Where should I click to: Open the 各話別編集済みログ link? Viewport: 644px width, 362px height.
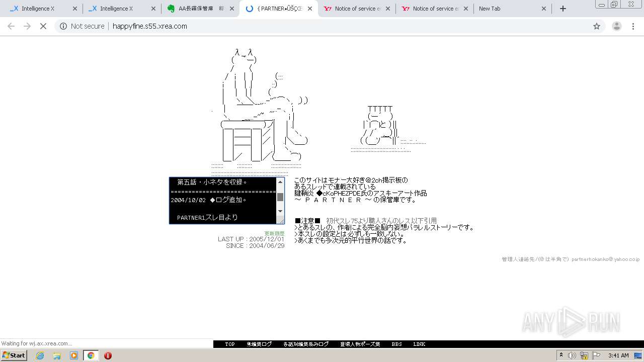click(x=306, y=344)
